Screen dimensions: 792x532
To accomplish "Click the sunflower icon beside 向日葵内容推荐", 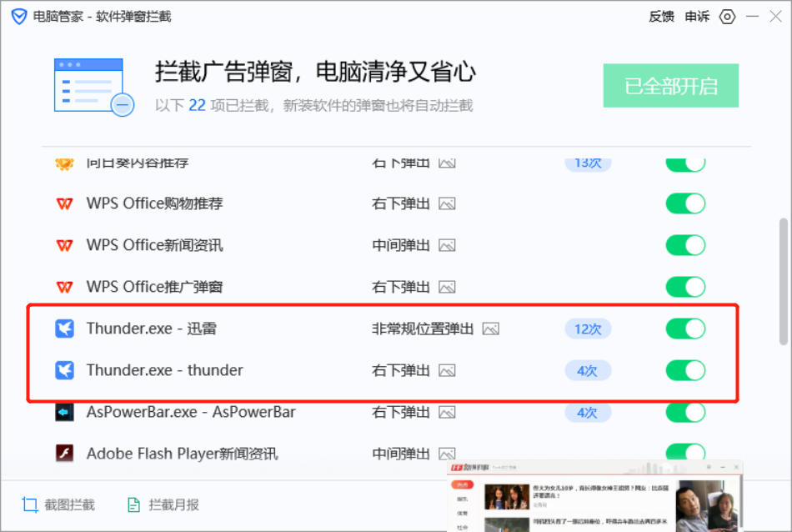I will (x=64, y=162).
